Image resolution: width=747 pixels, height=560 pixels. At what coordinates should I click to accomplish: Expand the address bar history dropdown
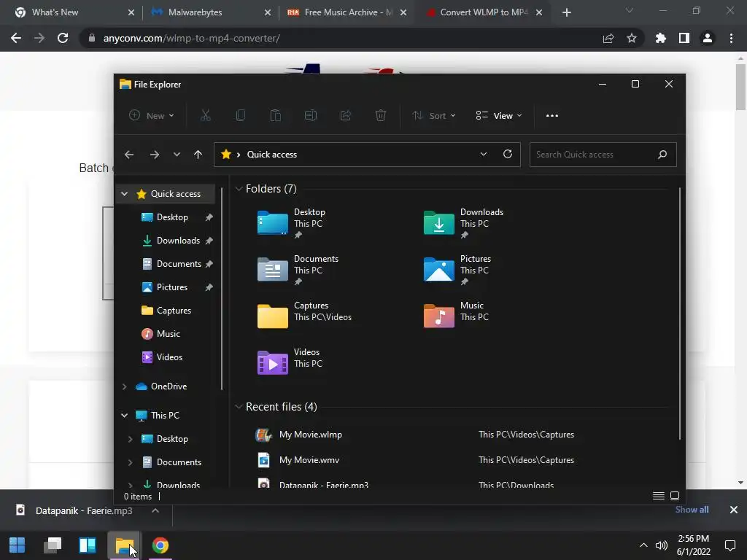(x=484, y=155)
